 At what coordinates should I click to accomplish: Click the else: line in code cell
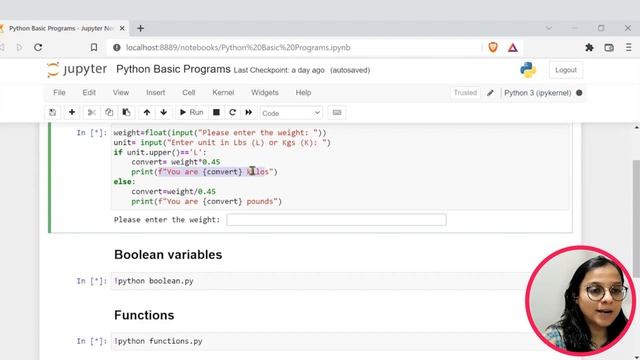[124, 182]
